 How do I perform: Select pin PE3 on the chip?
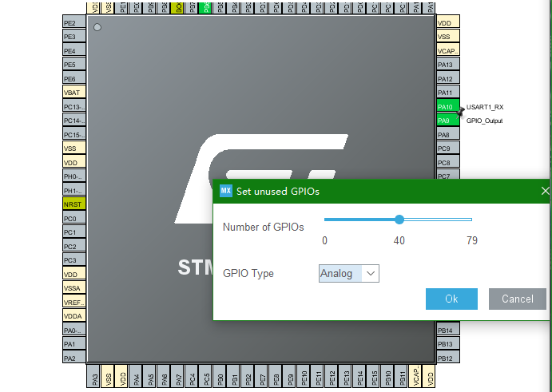click(x=74, y=36)
